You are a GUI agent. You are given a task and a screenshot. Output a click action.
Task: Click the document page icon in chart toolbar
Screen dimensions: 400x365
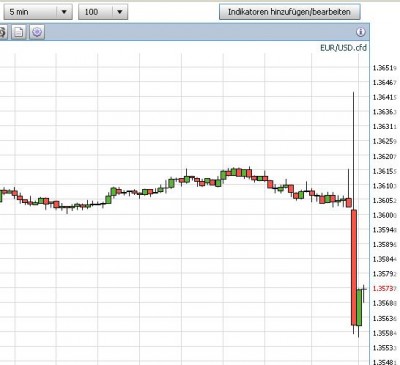[x=19, y=32]
